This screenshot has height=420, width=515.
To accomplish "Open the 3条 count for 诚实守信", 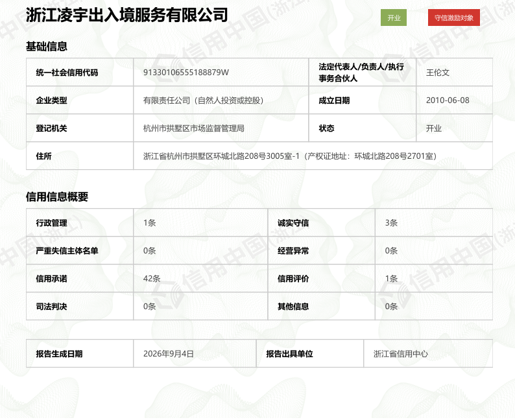I will tap(391, 223).
